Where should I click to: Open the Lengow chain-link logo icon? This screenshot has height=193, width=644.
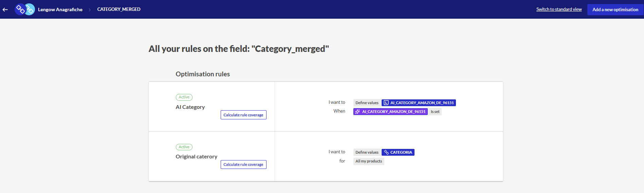point(25,9)
